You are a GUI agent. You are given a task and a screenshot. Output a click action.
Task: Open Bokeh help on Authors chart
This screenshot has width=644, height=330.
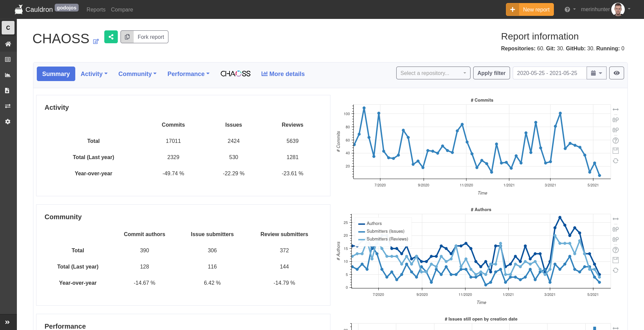coord(616,250)
